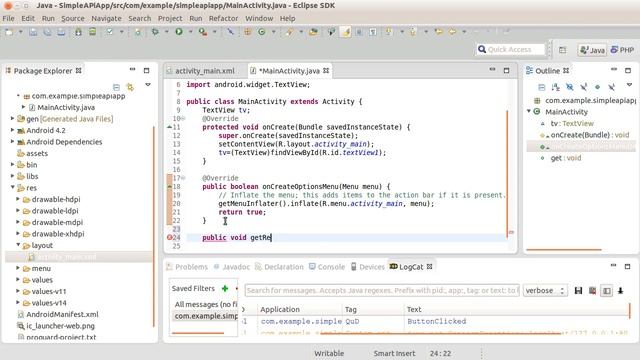
Task: Click the green Run toolbar button
Action: (x=179, y=32)
